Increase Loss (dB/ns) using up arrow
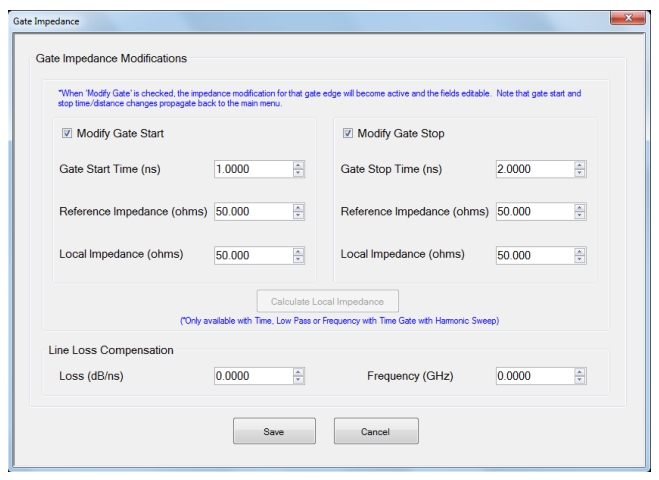The height and width of the screenshot is (480, 659). (x=297, y=372)
